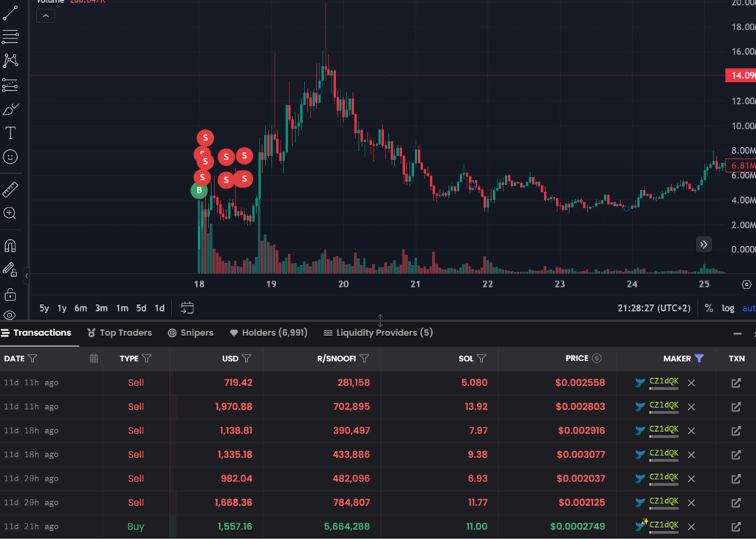
Task: Open the emoji sticker tool
Action: coord(10,157)
